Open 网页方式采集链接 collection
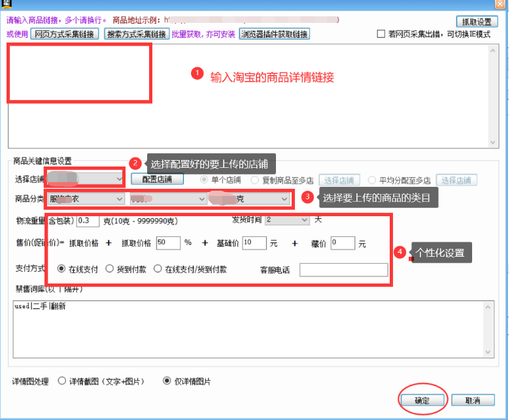Image resolution: width=512 pixels, height=420 pixels. point(64,34)
